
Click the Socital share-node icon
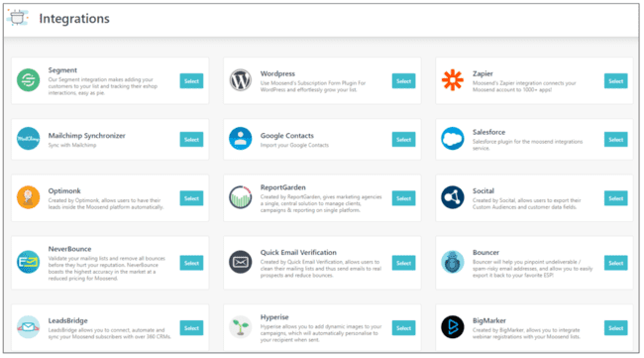point(452,197)
